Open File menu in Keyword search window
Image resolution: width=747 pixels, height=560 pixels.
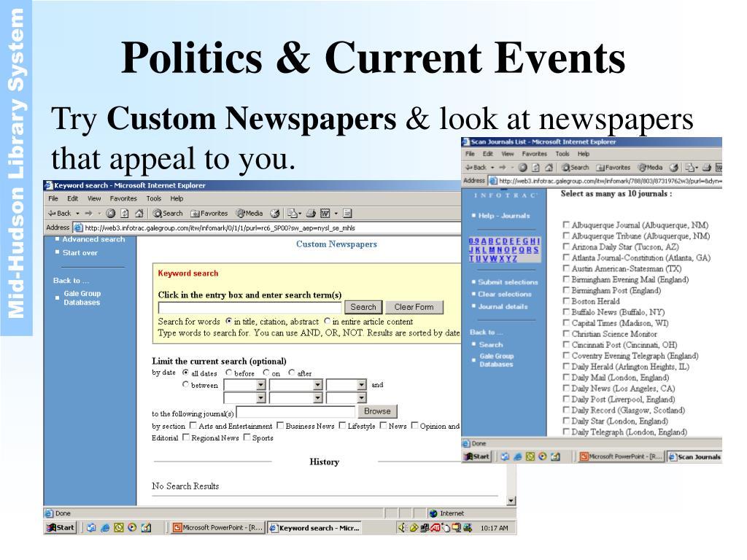53,198
